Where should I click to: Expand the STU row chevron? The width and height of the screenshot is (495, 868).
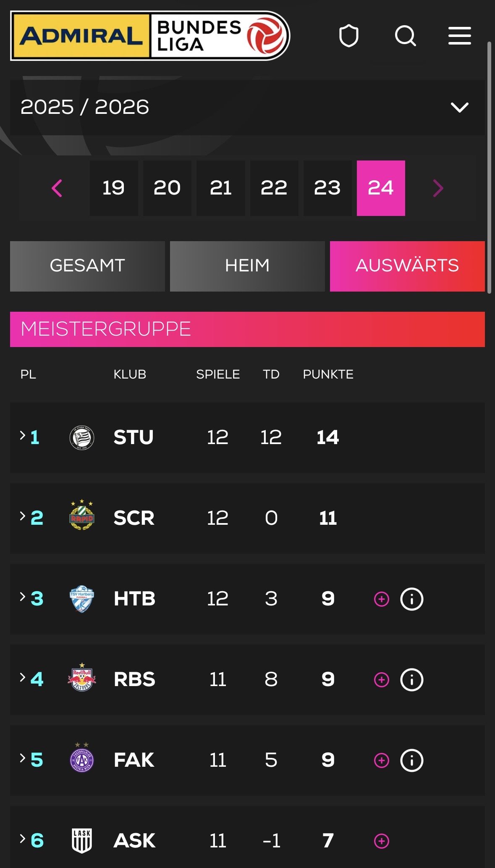[23, 436]
